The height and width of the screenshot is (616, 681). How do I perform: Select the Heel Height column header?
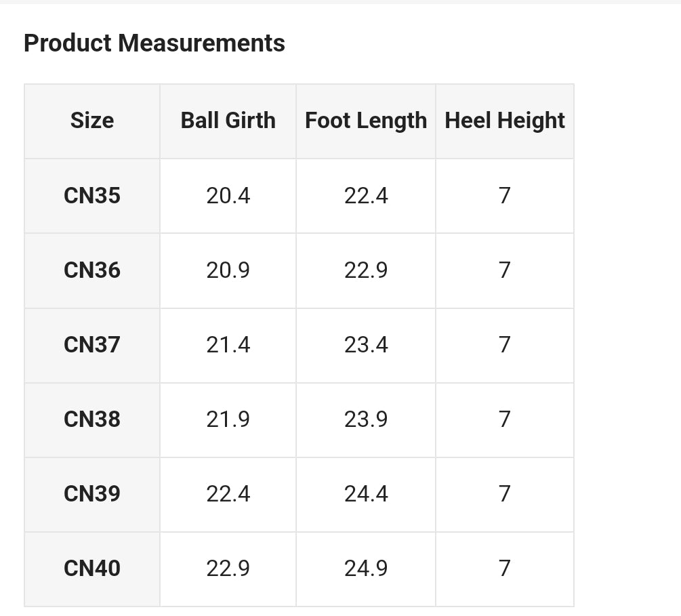point(504,121)
